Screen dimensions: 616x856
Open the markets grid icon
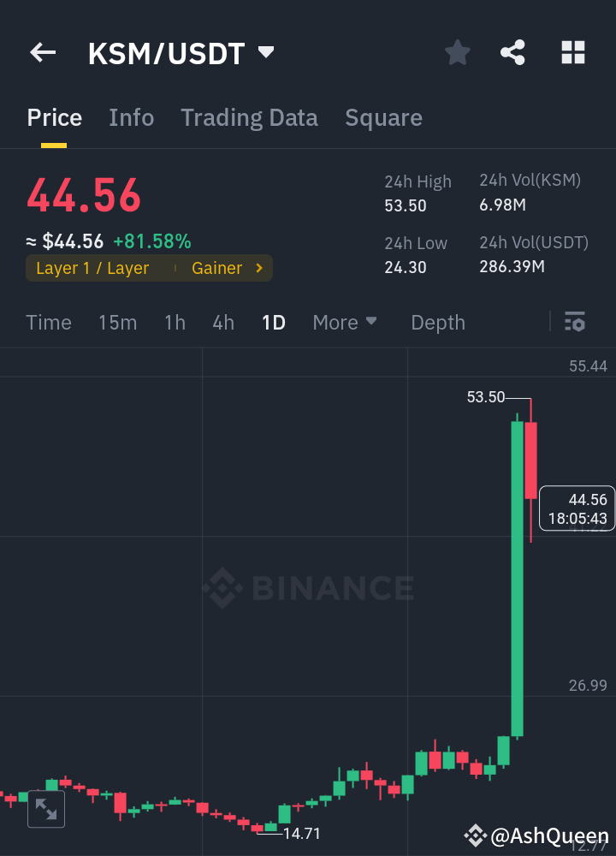pos(572,52)
